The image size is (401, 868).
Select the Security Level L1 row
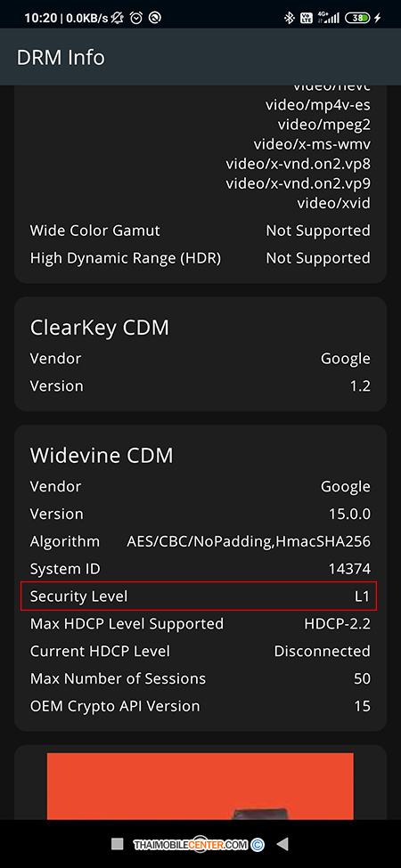(199, 596)
